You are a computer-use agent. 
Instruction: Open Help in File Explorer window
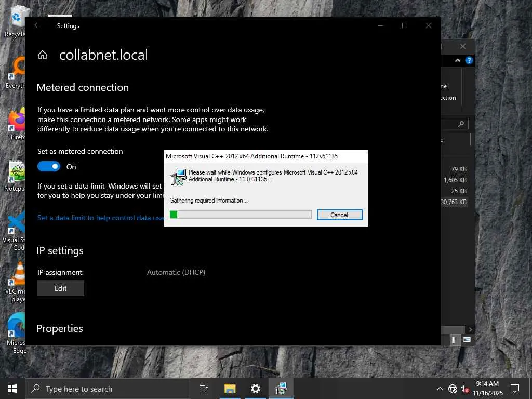point(469,60)
